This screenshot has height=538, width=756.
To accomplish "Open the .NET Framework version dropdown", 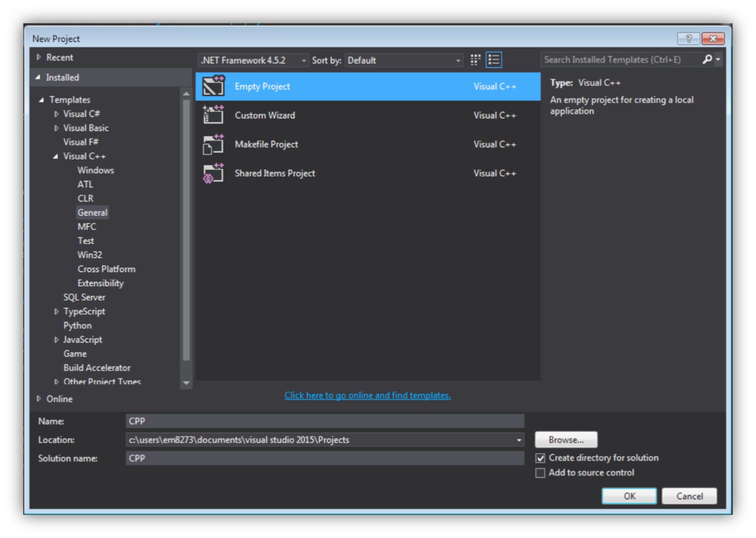I will (x=253, y=60).
